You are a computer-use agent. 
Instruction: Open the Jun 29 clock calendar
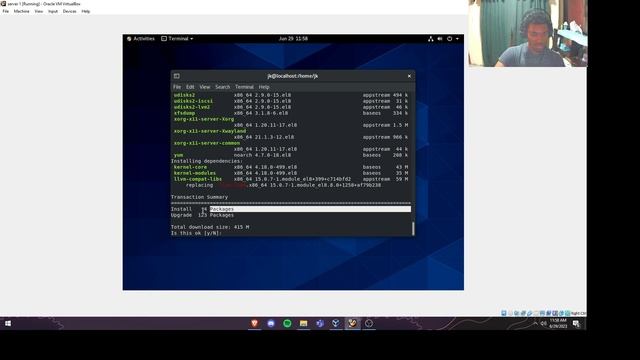pyautogui.click(x=293, y=39)
